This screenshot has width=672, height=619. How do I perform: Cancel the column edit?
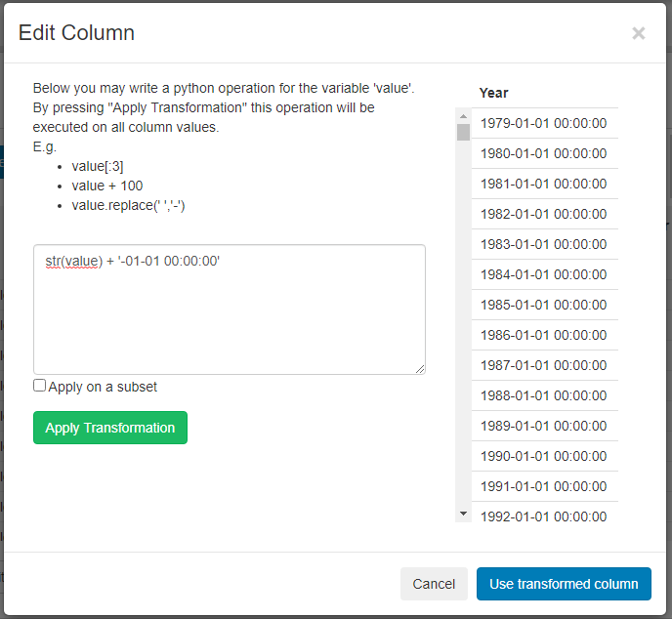[x=434, y=584]
